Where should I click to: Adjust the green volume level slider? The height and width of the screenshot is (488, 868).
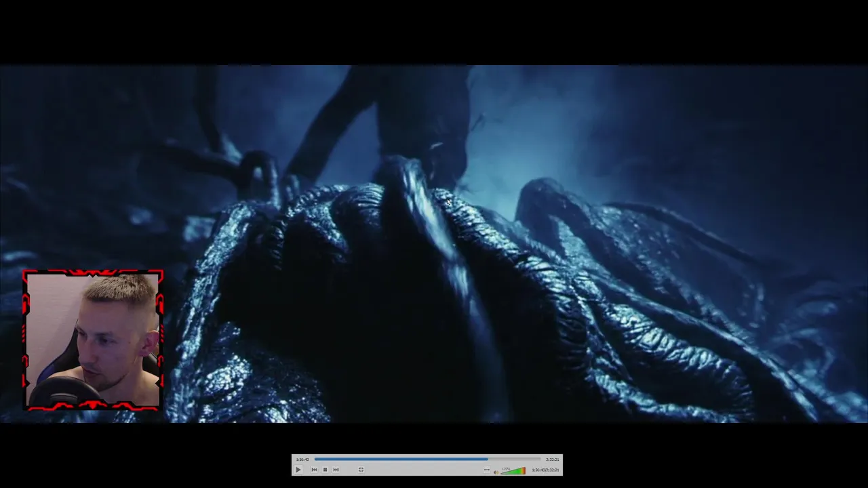pos(513,470)
